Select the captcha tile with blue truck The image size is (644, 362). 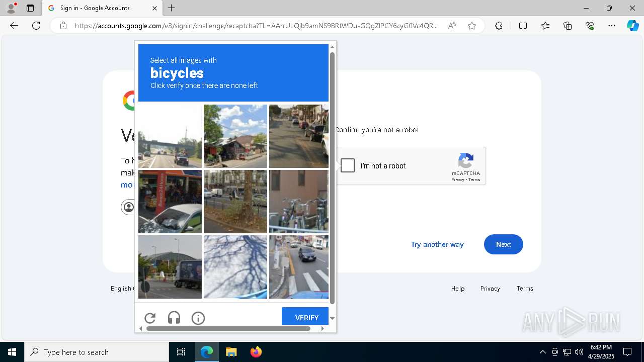[170, 267]
